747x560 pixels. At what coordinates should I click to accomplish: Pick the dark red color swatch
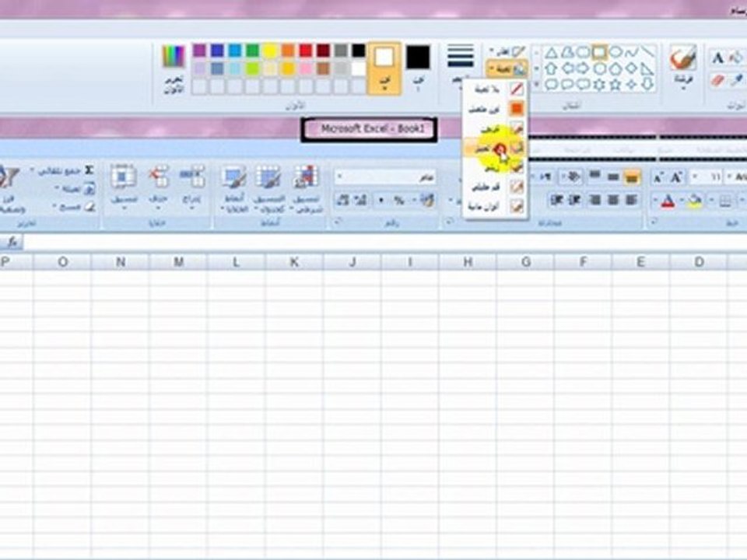[323, 50]
